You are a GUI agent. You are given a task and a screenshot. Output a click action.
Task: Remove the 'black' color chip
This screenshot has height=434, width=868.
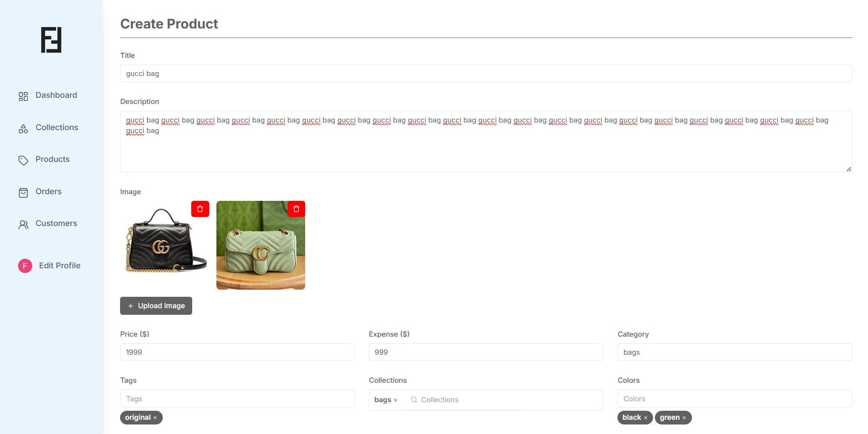coord(645,418)
